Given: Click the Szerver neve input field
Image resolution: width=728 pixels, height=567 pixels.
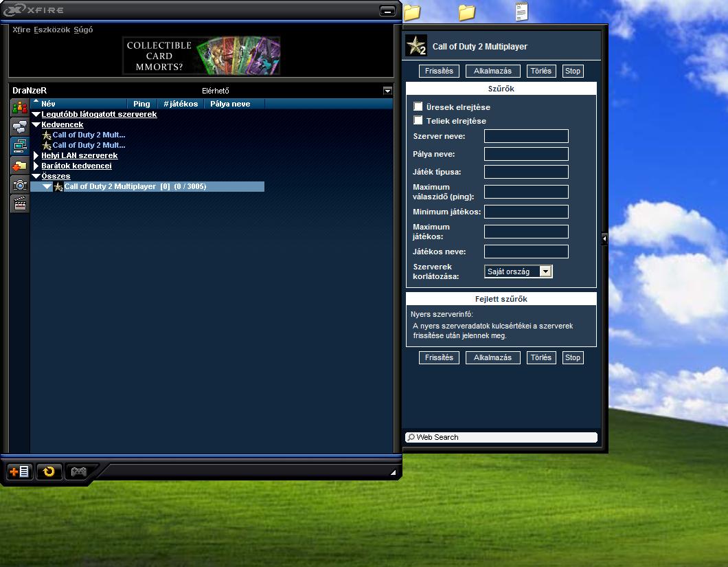Looking at the screenshot, I should click(526, 136).
